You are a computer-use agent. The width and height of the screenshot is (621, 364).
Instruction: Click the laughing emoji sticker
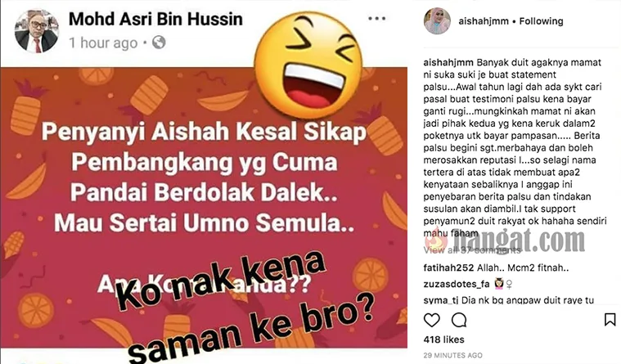(x=308, y=65)
